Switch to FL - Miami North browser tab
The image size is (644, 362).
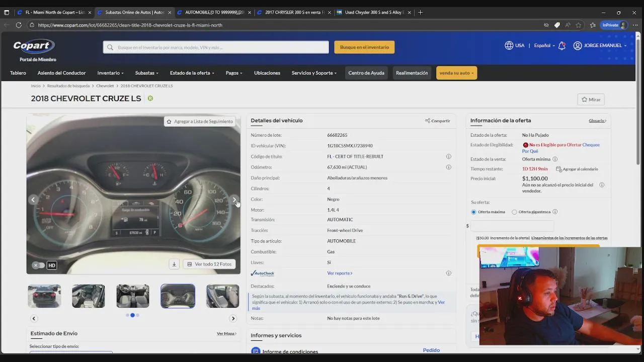[54, 12]
